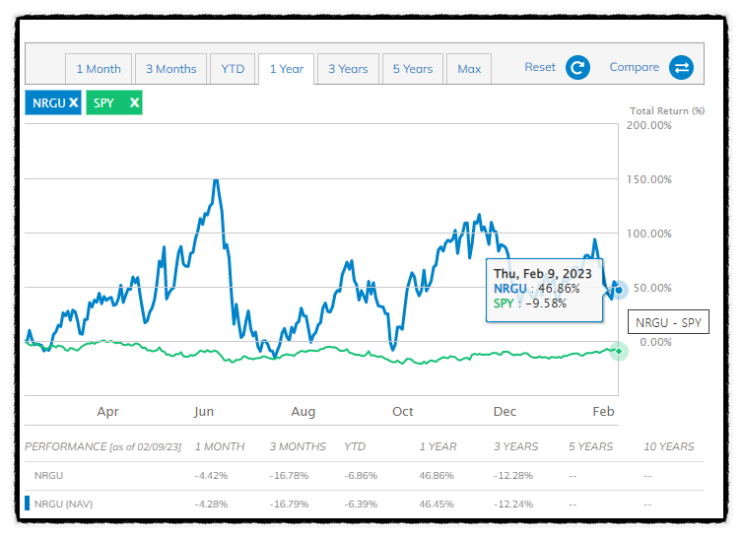This screenshot has width=743, height=538.
Task: Click the green SPY endpoint marker
Action: point(618,351)
